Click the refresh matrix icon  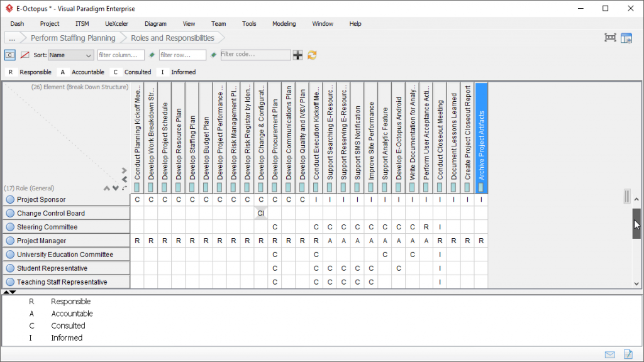point(311,55)
